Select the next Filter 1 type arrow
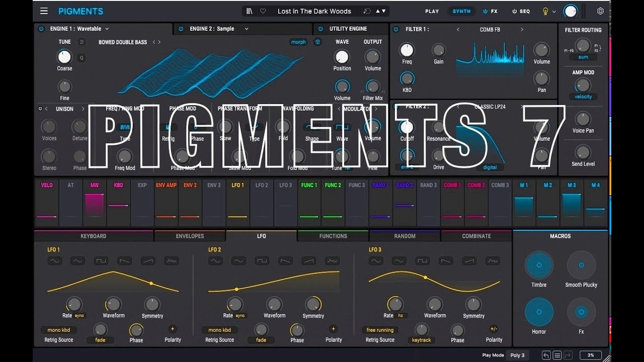644x362 pixels. pos(522,30)
